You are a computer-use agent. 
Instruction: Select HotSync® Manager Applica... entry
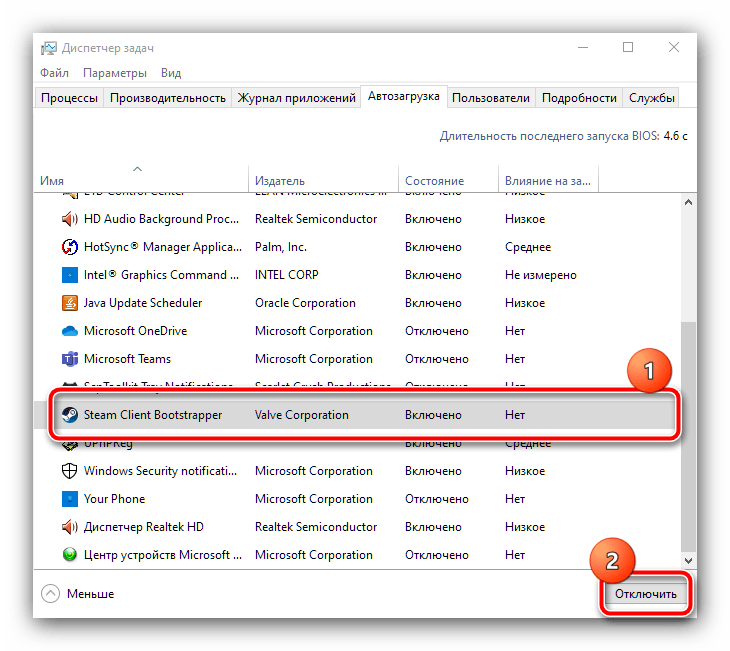[x=162, y=247]
